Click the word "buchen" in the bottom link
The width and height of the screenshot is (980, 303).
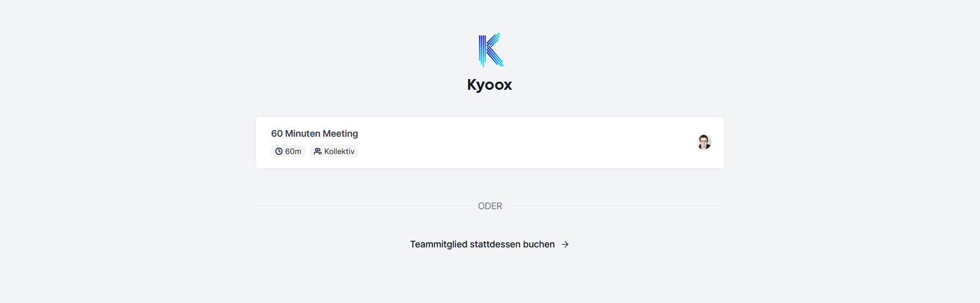tap(538, 244)
